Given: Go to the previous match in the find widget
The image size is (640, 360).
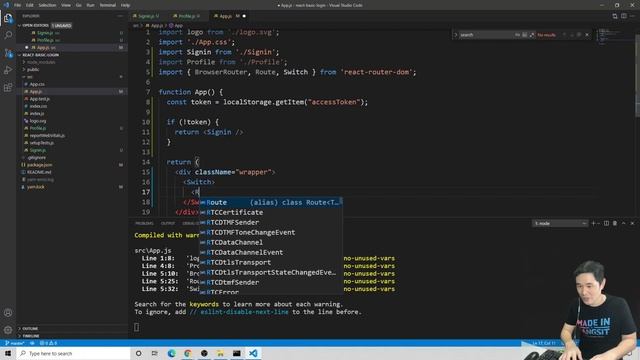Looking at the screenshot, I should [x=564, y=35].
